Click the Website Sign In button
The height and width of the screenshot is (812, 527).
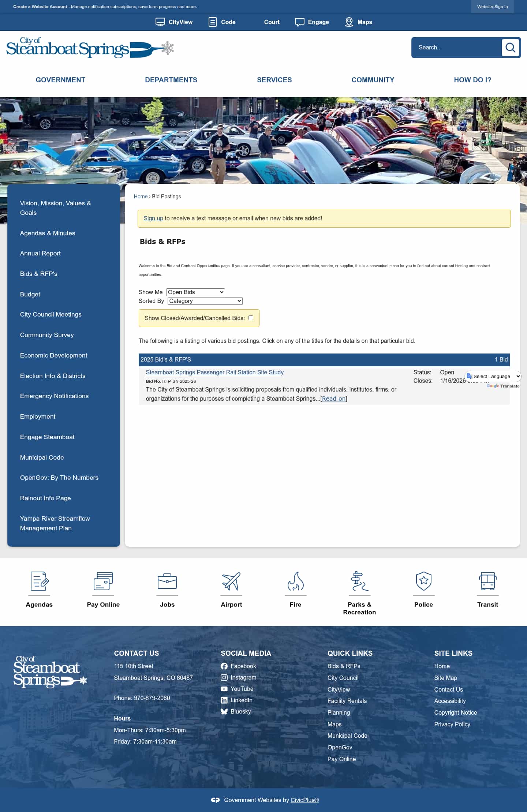pyautogui.click(x=492, y=7)
